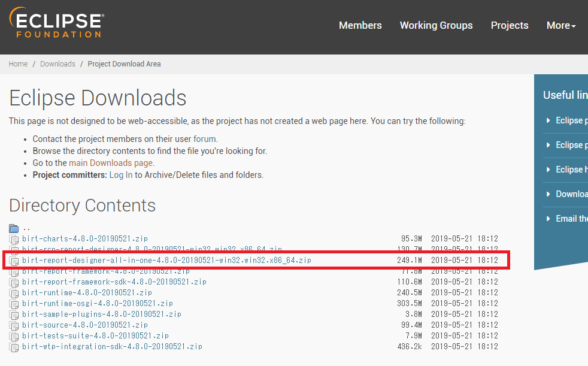Download birt-report-framework-sdk-4.8.0 zip
588x366 pixels.
(x=114, y=282)
